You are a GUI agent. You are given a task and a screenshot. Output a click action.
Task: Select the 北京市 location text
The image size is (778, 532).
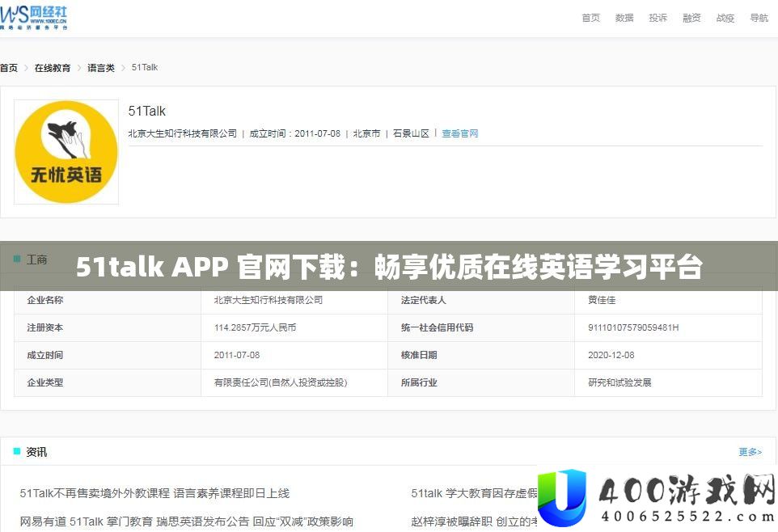pyautogui.click(x=366, y=133)
